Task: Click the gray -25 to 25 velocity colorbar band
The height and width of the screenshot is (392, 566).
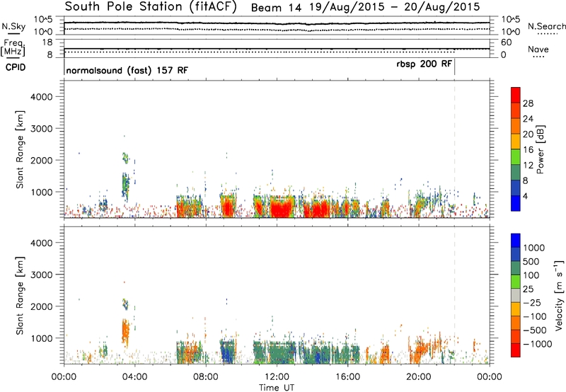Action: pos(516,296)
